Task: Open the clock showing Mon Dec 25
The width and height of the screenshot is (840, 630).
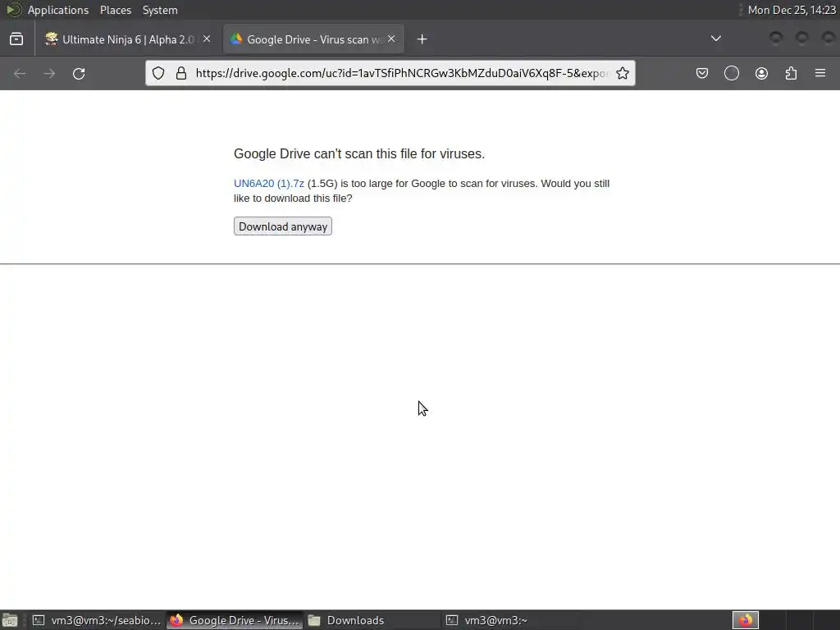Action: point(792,10)
